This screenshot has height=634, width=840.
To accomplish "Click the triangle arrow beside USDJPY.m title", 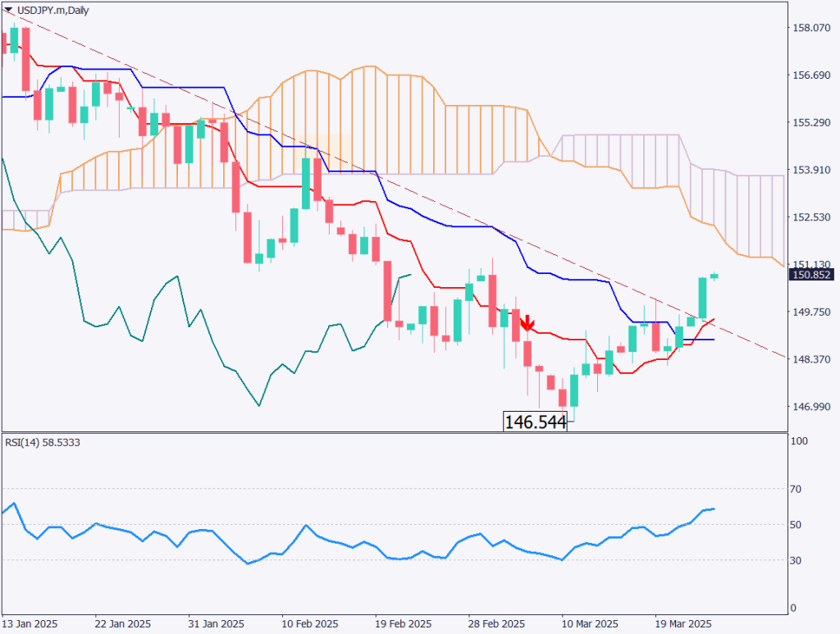I will pyautogui.click(x=7, y=9).
